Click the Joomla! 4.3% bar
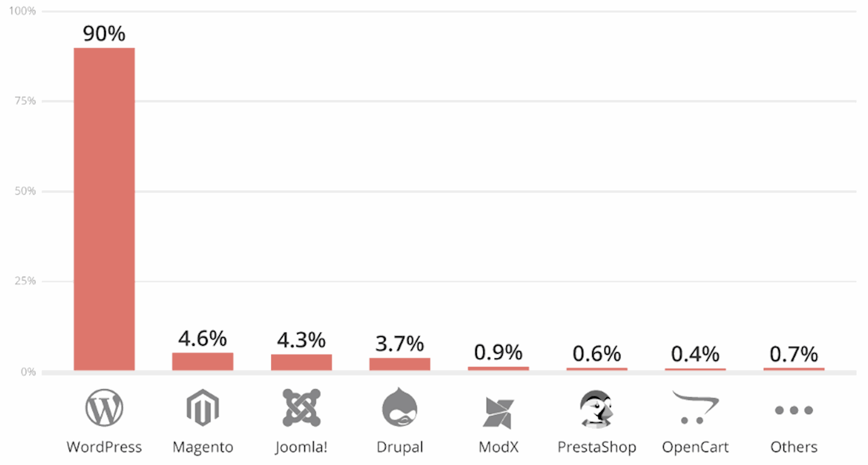This screenshot has width=868, height=465. 302,362
